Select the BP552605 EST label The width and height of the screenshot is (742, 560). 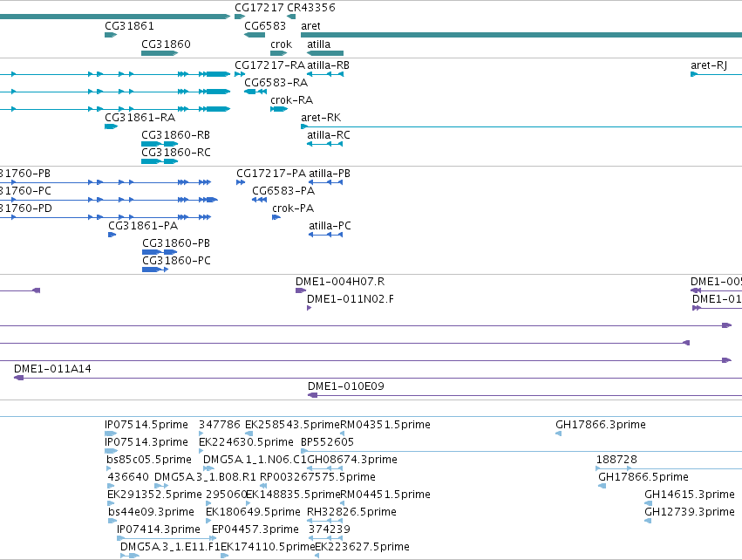(x=328, y=442)
